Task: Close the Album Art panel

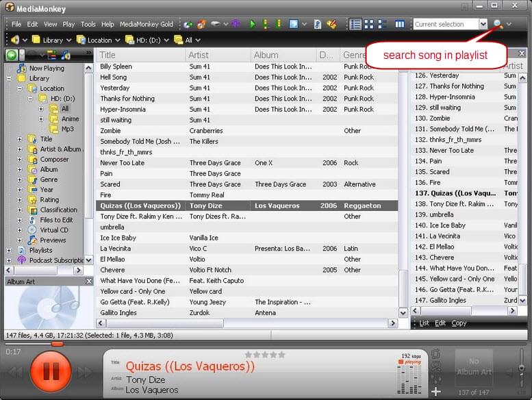Action: click(x=88, y=282)
